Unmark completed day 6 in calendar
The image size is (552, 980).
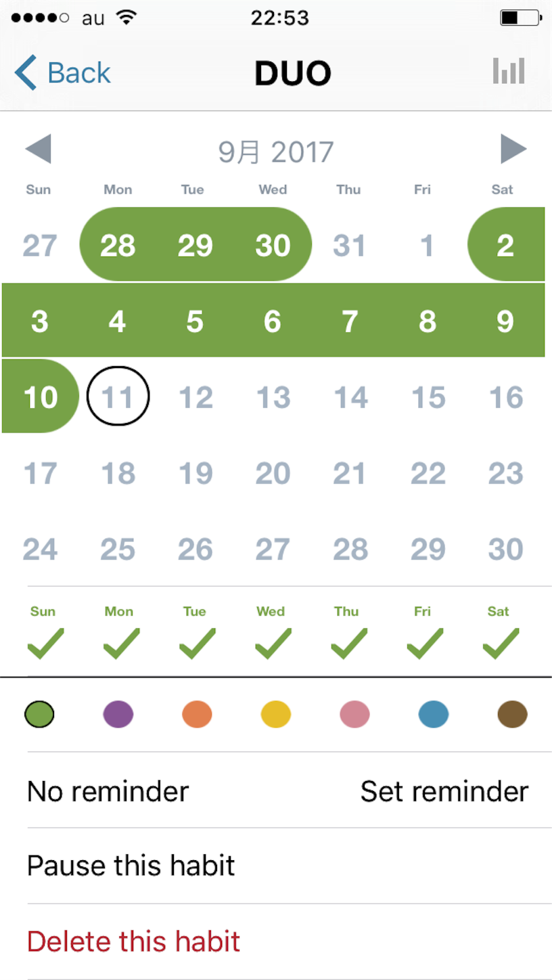[272, 321]
